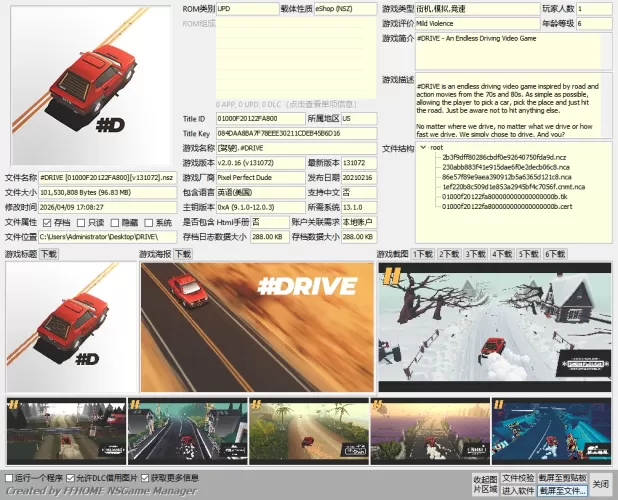Click the 游戏名称 field
Screen dimensions: 618x500
[x=296, y=148]
